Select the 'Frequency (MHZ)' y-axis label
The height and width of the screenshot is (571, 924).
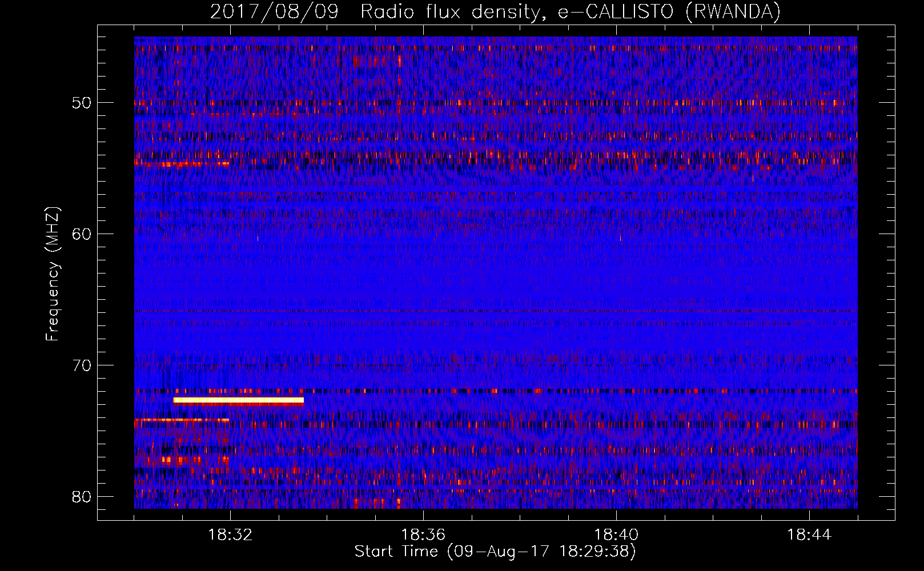(53, 274)
